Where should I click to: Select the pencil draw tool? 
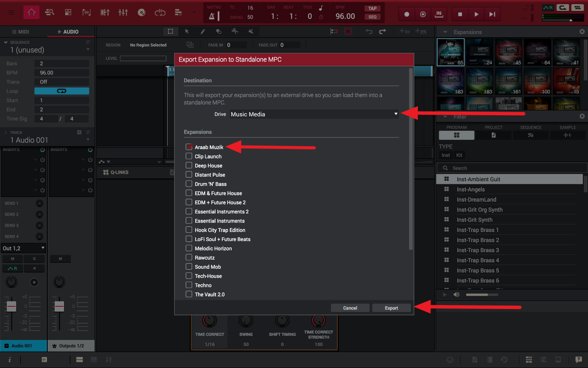[x=203, y=31]
